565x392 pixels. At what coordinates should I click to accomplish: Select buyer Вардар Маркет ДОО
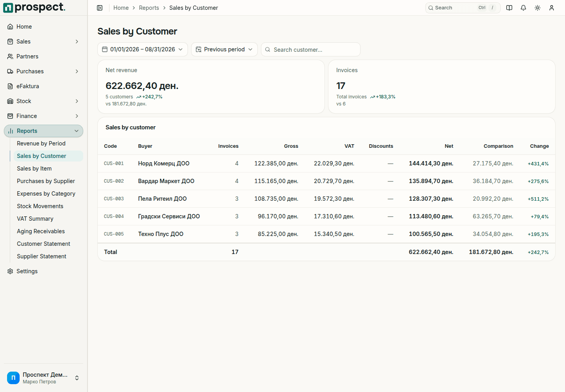[166, 181]
